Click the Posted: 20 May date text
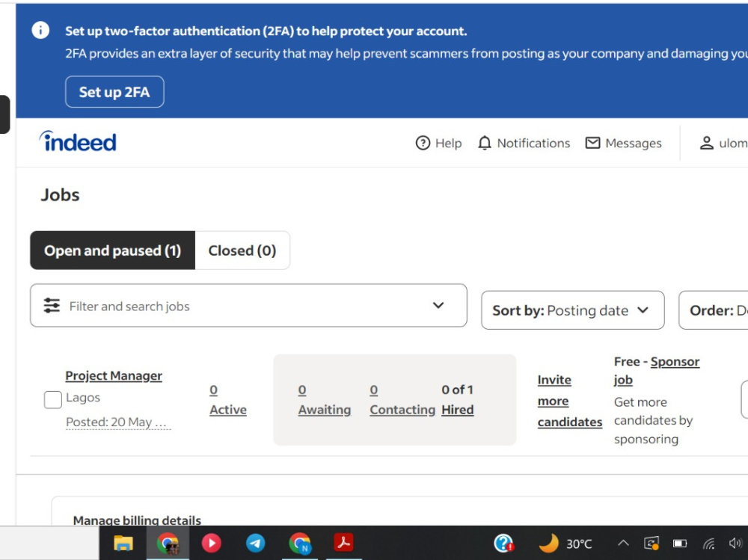Image resolution: width=748 pixels, height=560 pixels. pyautogui.click(x=117, y=422)
